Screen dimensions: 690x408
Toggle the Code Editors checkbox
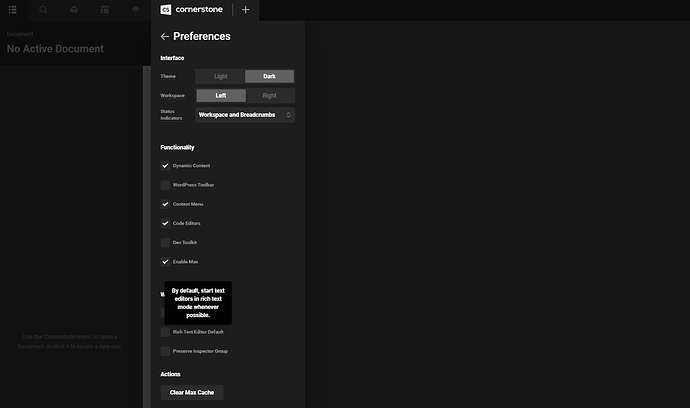[x=165, y=223]
